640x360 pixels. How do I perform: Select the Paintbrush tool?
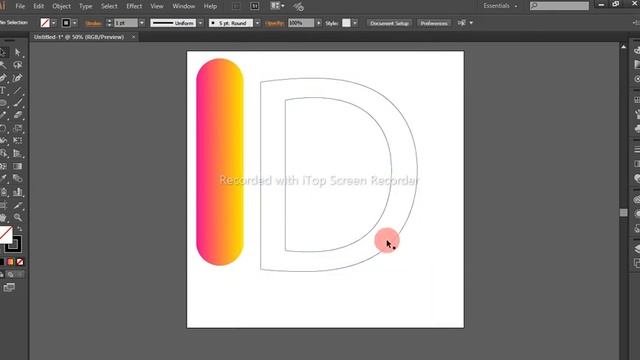[17, 103]
